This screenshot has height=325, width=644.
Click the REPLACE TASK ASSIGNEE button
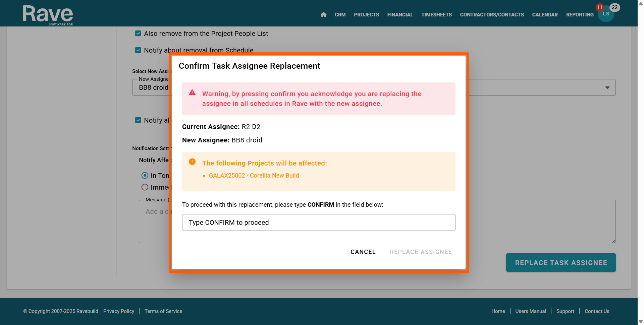561,263
